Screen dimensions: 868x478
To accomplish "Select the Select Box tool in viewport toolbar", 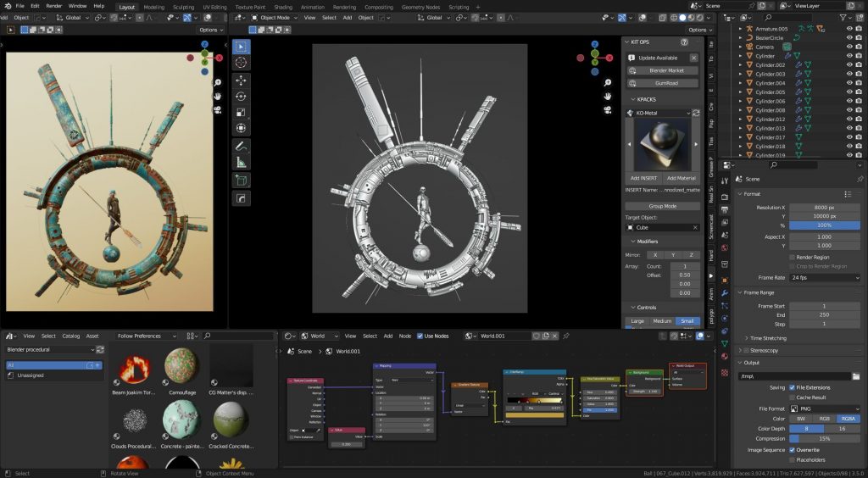I will click(241, 47).
